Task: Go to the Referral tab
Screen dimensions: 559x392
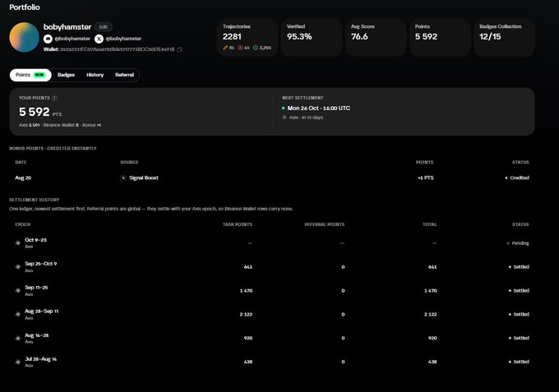Action: (x=124, y=75)
